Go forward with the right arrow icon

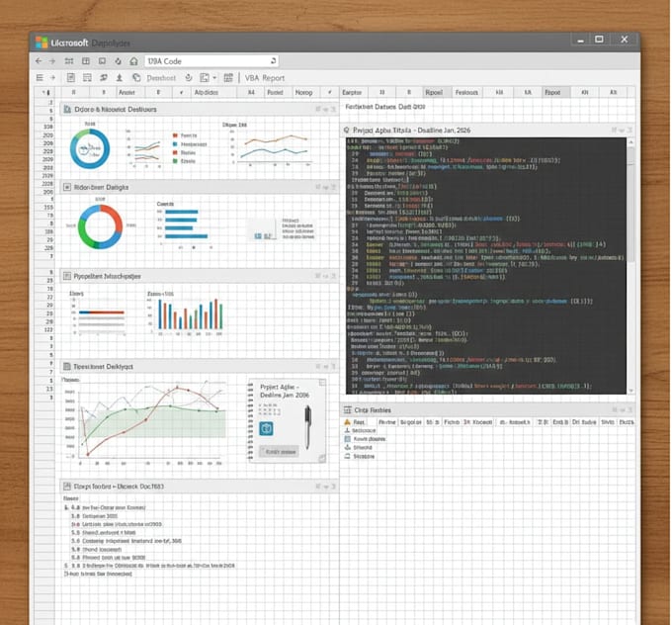coord(52,61)
